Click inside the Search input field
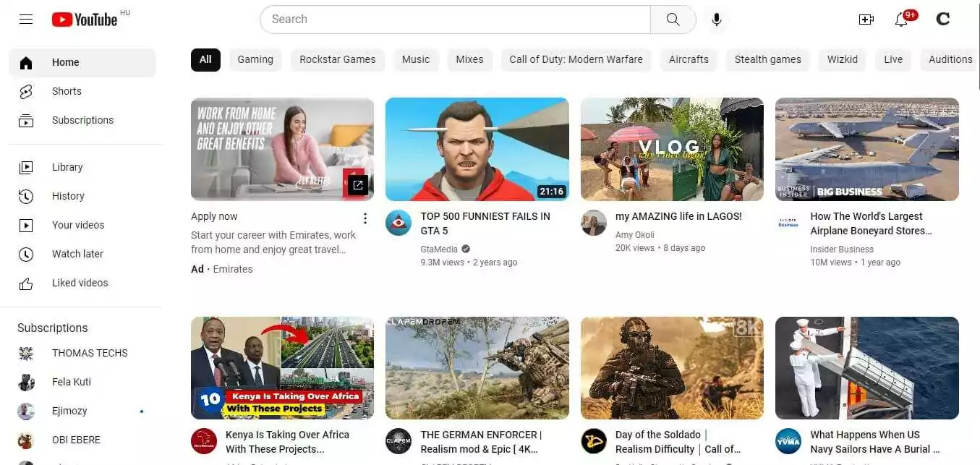Screen dimensions: 980x465 455,20
